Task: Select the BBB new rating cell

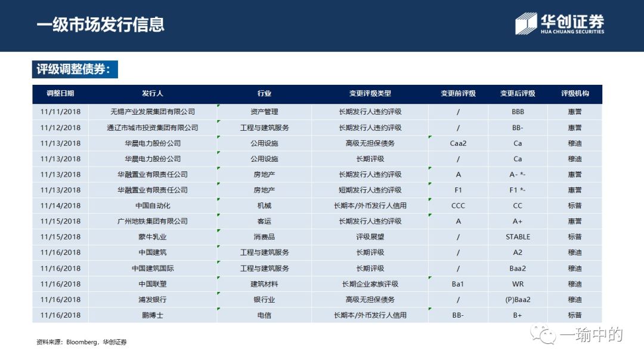Action: pyautogui.click(x=518, y=112)
